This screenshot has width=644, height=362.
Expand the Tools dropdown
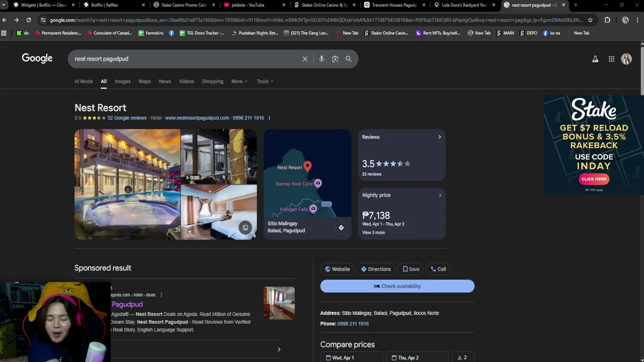coord(265,81)
